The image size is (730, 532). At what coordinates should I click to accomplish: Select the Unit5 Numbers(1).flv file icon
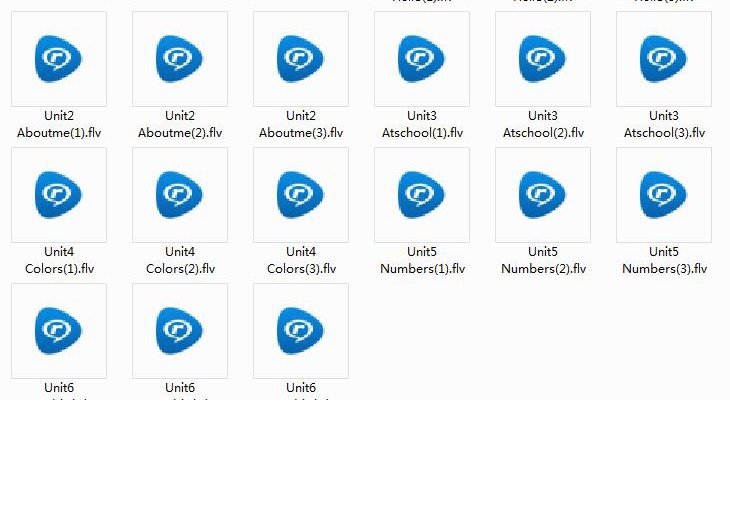tap(422, 195)
